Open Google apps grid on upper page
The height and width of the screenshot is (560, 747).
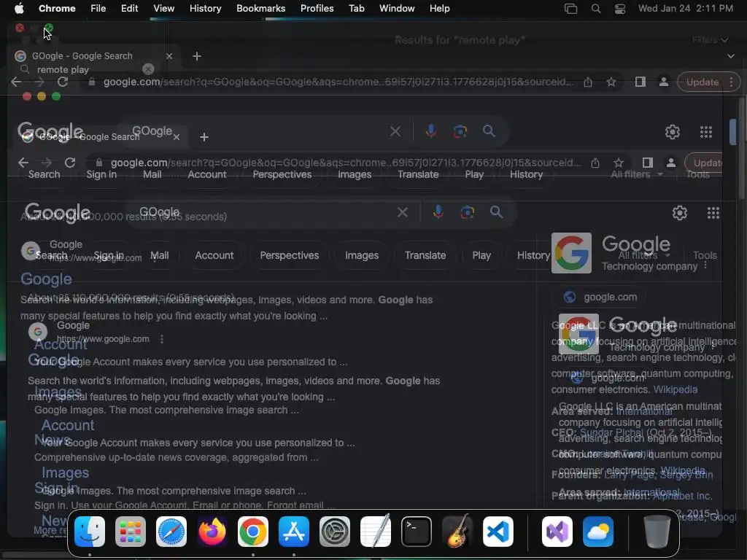pos(706,132)
